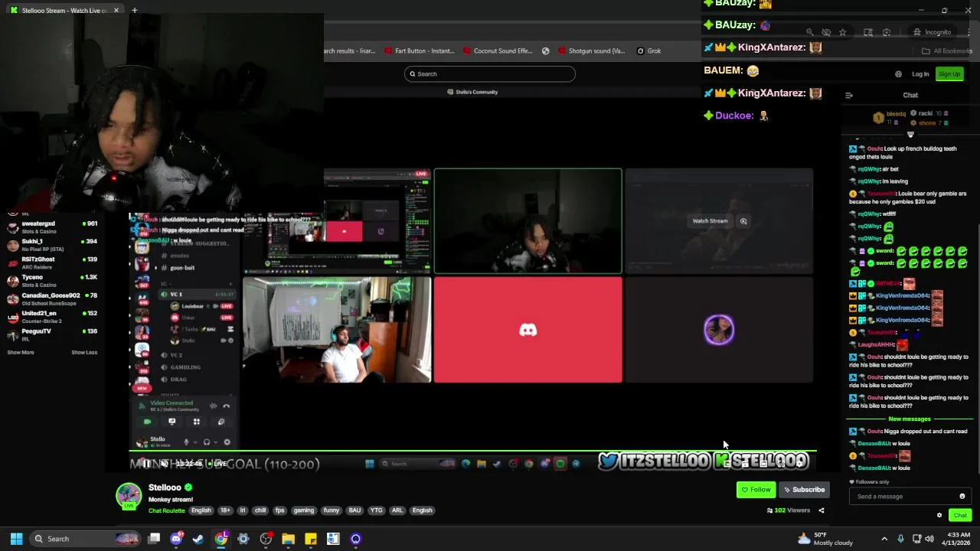
Task: Toggle Stello's microphone mute in streamed Discord
Action: click(186, 442)
